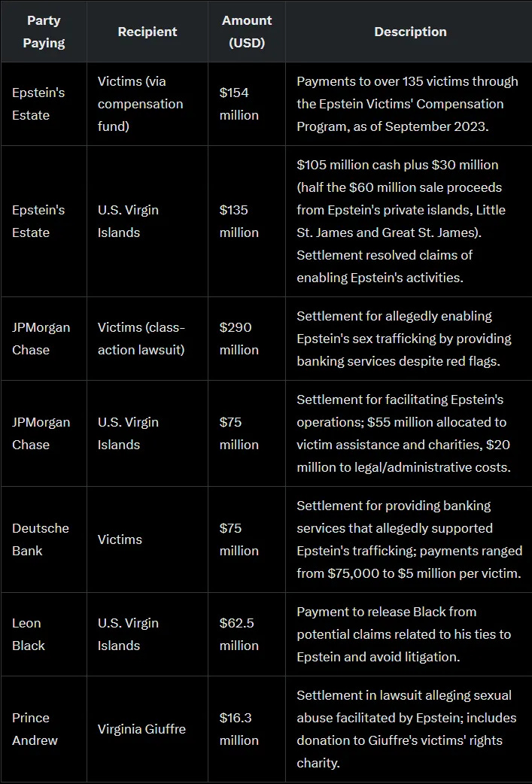This screenshot has height=784, width=532.
Task: Click the "Leon Black" payer cell
Action: coord(29,634)
